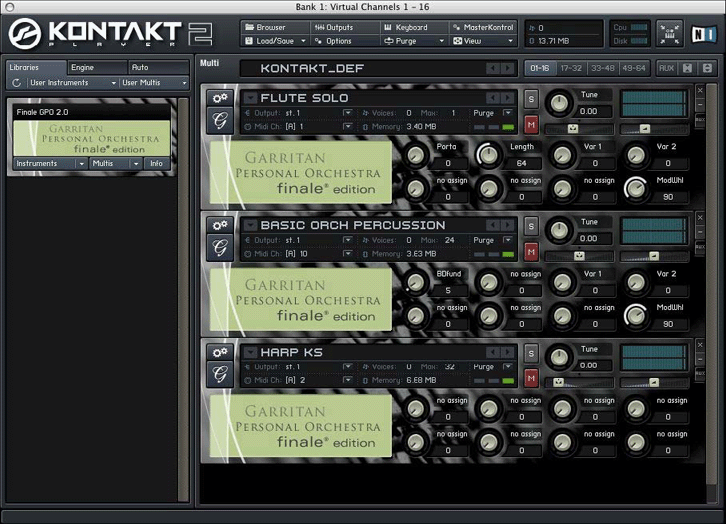Image resolution: width=726 pixels, height=524 pixels.
Task: Open Finale GPO Instruments dropdown
Action: click(x=50, y=163)
